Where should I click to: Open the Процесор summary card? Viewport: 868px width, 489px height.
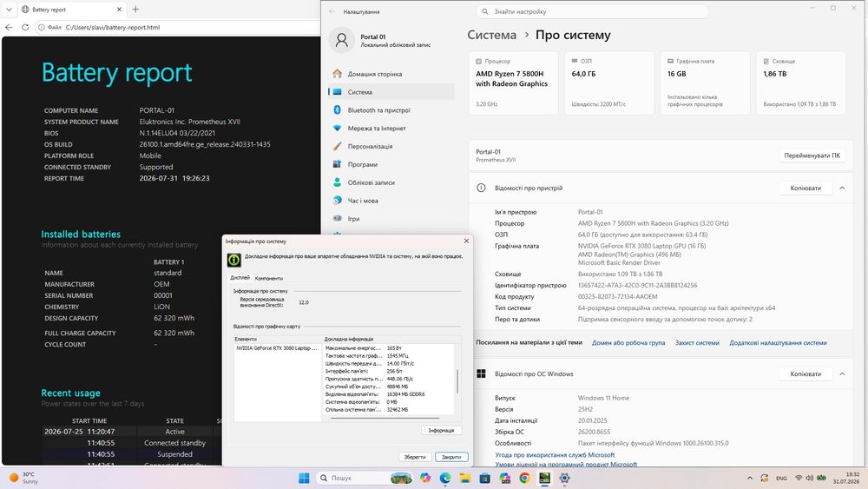[x=513, y=83]
